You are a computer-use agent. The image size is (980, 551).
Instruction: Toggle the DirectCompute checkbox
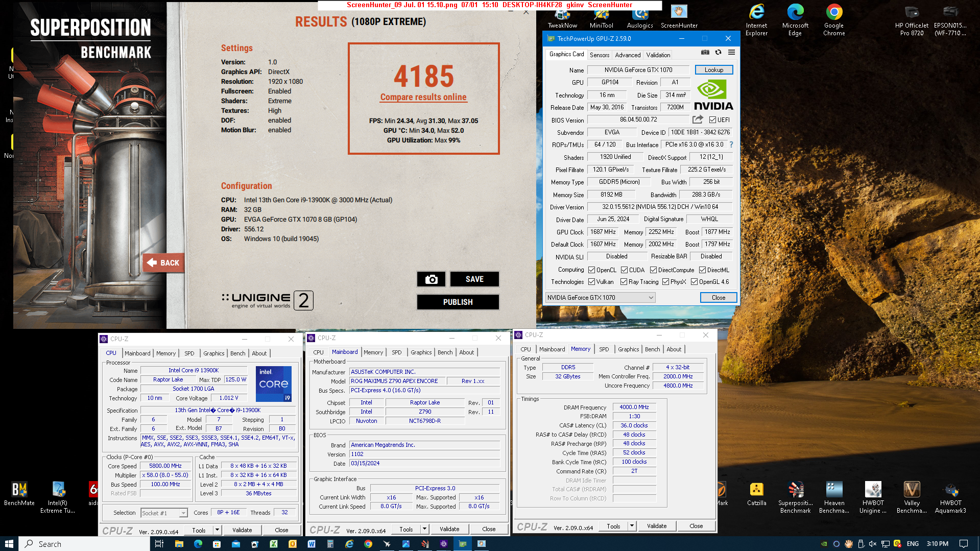[x=653, y=270]
